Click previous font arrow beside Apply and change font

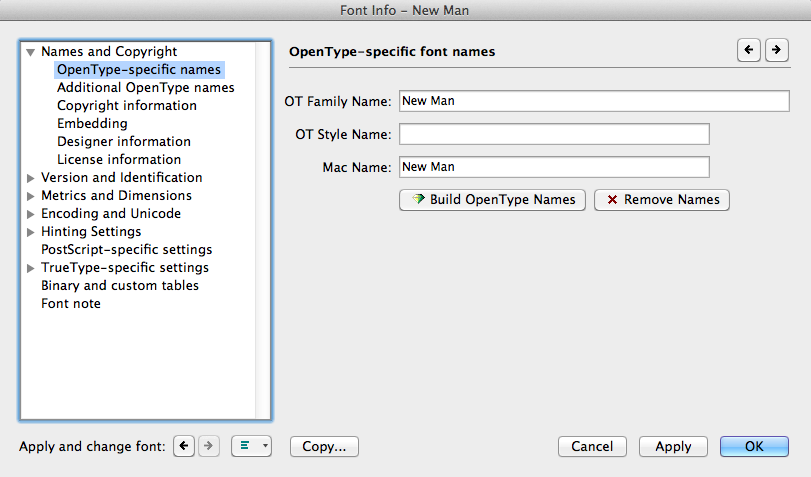point(184,447)
